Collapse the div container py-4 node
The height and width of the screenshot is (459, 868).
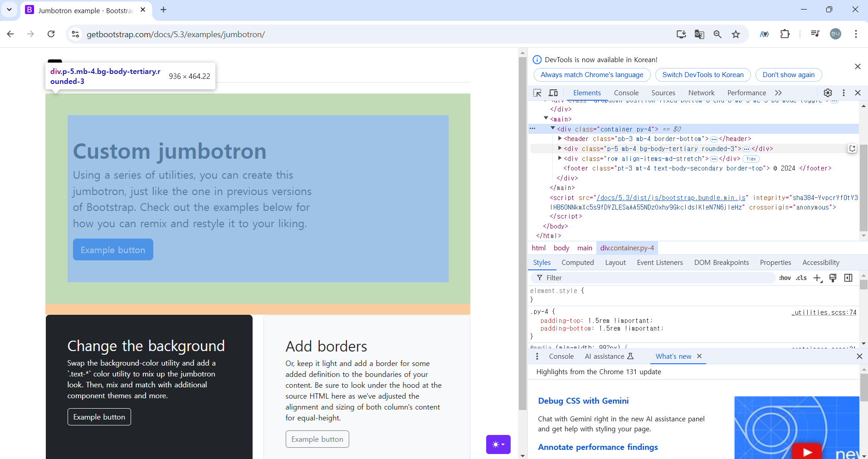[x=553, y=128]
